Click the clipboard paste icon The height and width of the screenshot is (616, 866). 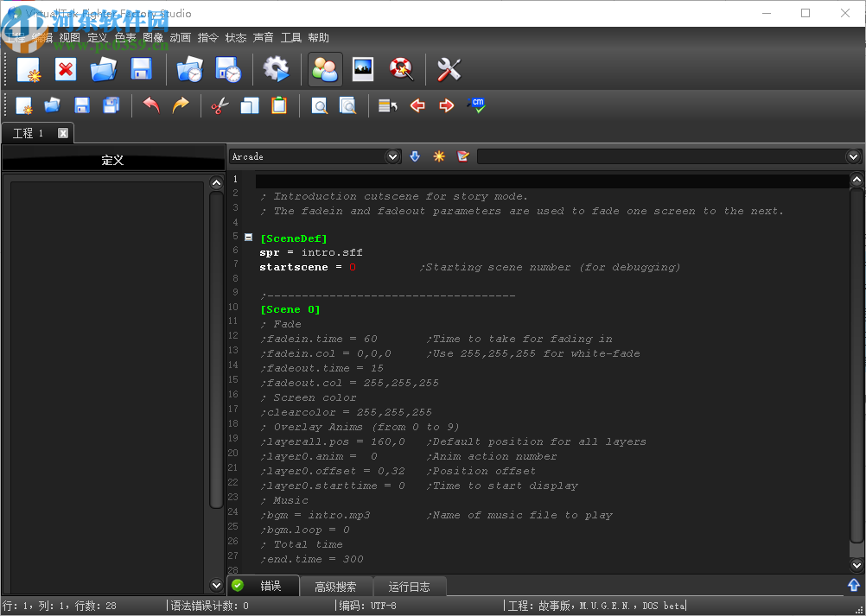pos(278,105)
